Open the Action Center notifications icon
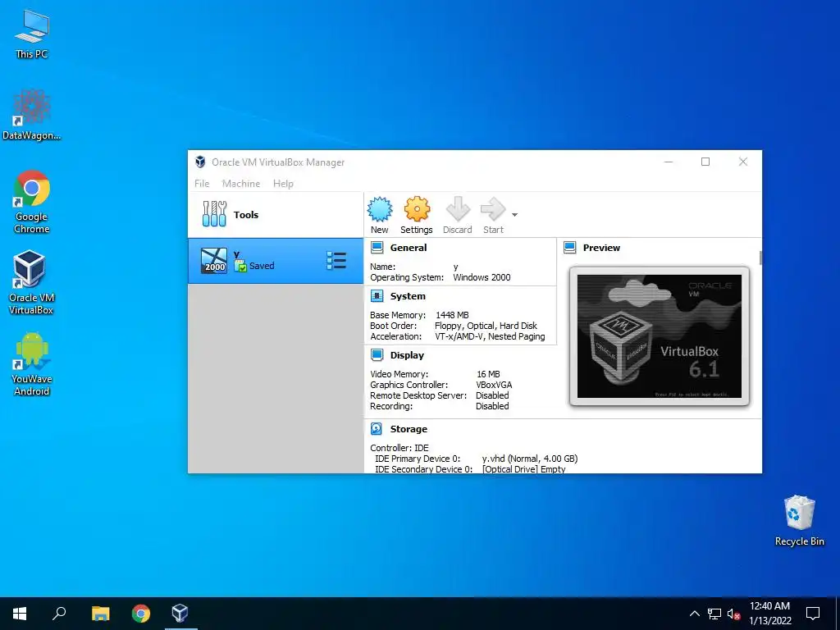 point(813,614)
